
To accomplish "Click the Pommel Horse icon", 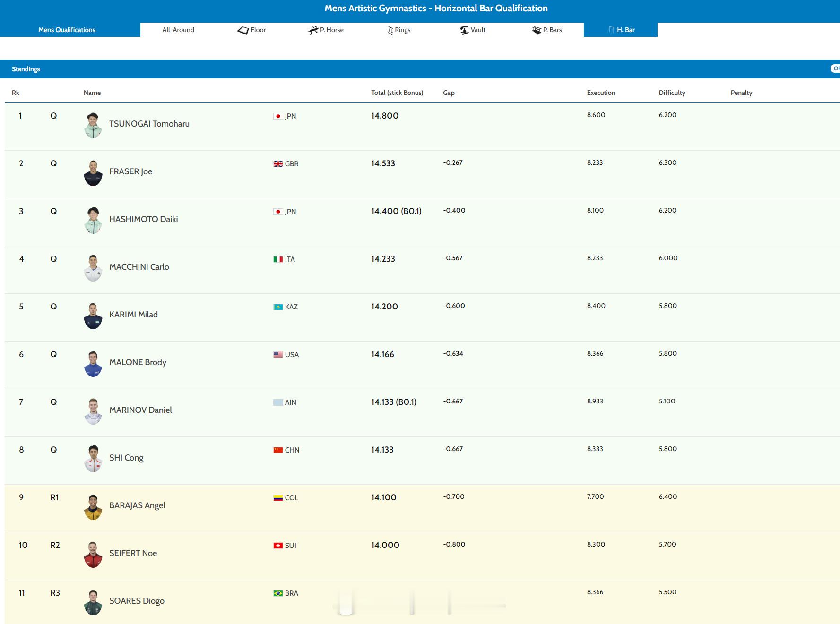I will point(313,30).
